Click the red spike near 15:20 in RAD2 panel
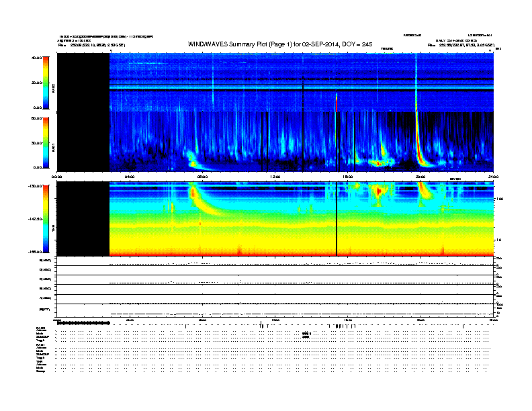 (337, 102)
